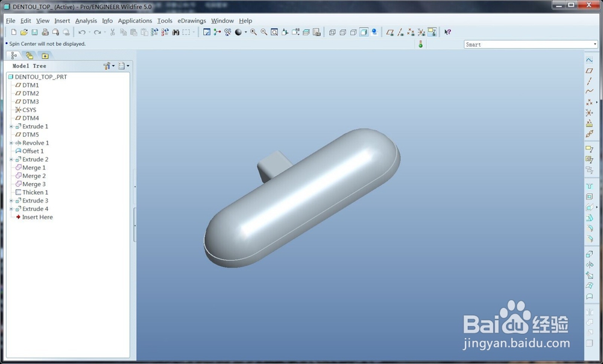
Task: Open the appearance gallery dropdown arrow
Action: point(246,33)
